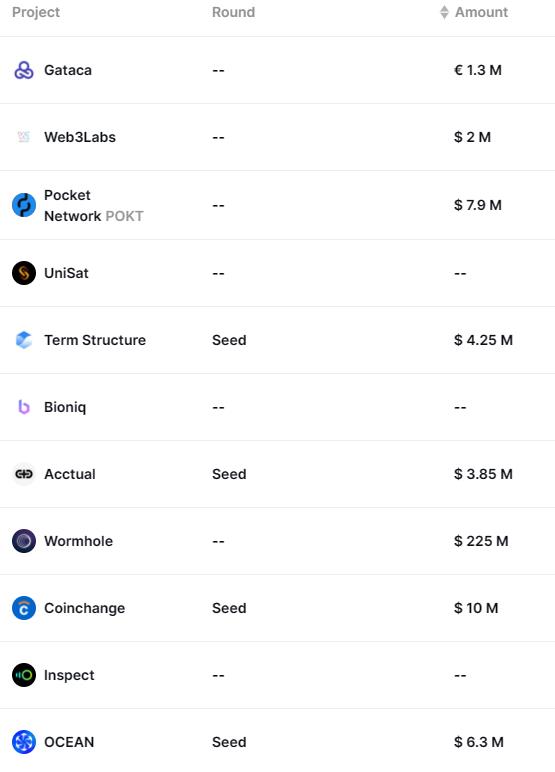The height and width of the screenshot is (772, 555).
Task: Click the Seed round for OCEAN
Action: coord(229,742)
